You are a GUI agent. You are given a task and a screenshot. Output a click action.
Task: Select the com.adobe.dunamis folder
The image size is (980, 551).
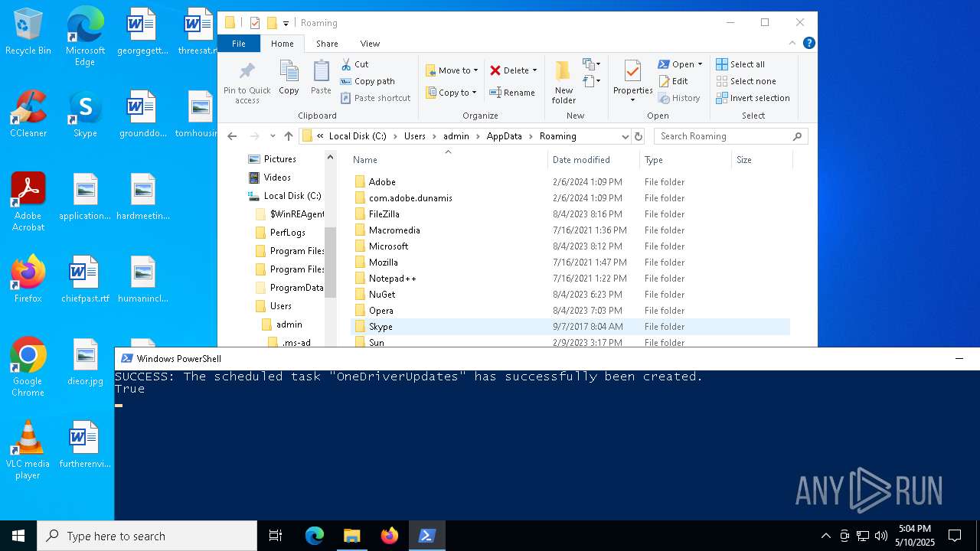pos(570,198)
